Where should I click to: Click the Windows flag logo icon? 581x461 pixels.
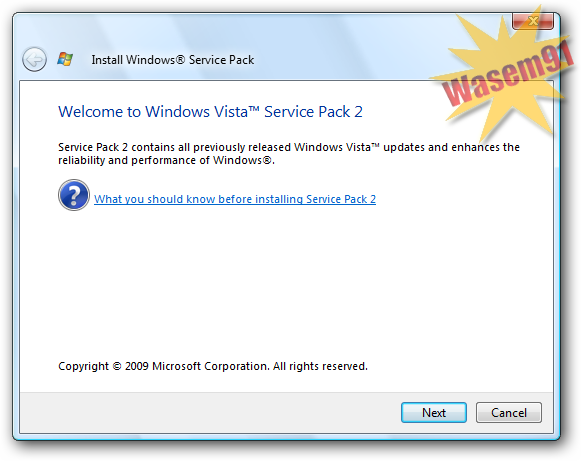point(65,59)
